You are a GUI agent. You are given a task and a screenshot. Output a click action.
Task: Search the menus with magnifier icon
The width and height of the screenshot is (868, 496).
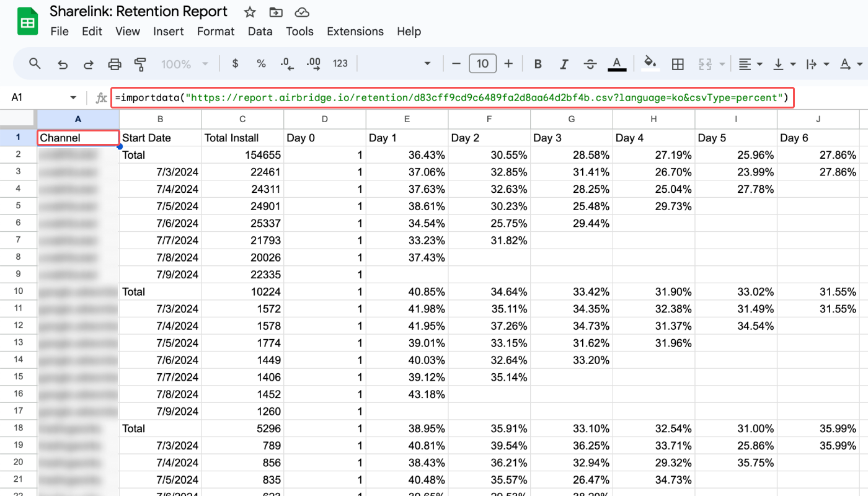(x=35, y=63)
